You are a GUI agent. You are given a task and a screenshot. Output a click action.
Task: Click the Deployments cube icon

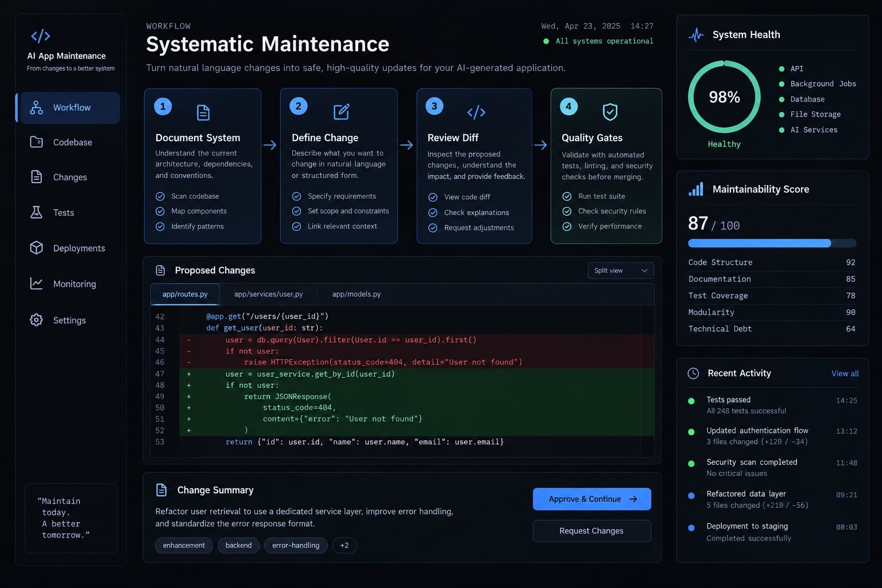36,247
